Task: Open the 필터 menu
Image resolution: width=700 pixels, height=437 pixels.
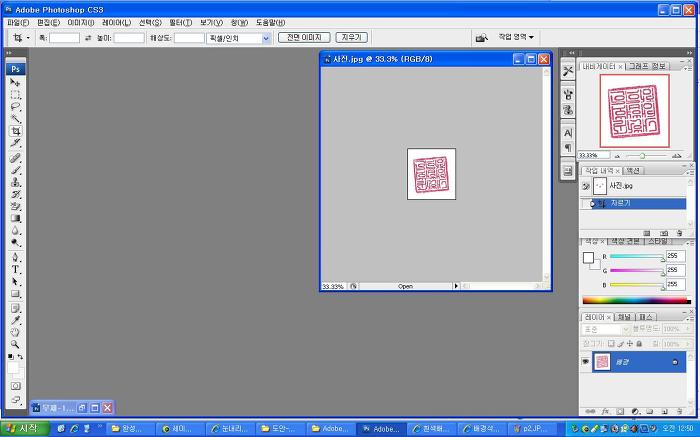Action: [180, 22]
